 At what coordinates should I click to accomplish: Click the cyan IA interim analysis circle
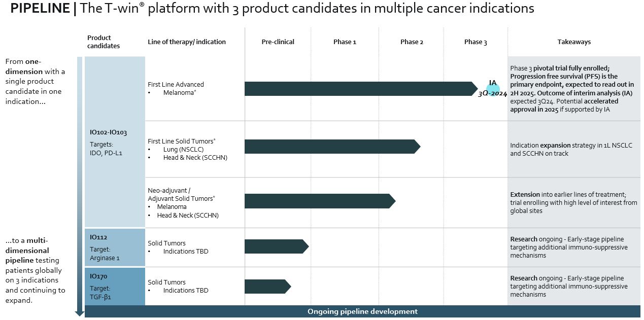pos(493,89)
